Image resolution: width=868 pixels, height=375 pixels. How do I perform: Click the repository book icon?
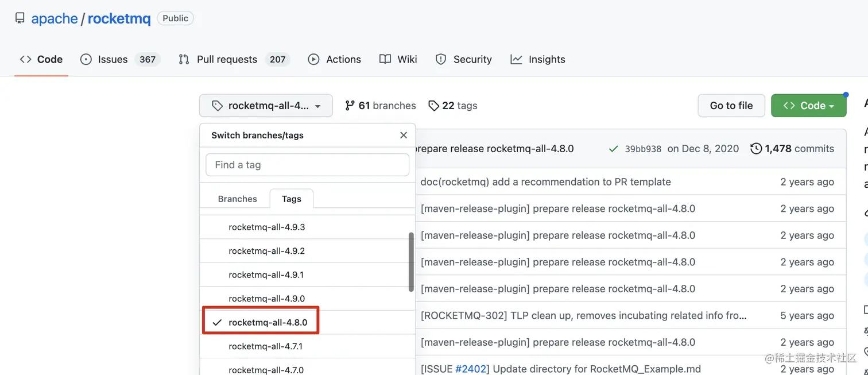point(20,18)
